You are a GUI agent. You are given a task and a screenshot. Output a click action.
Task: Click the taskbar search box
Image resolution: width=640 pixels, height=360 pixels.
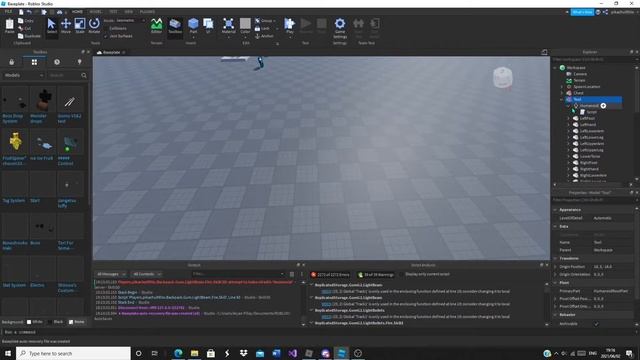pos(73,353)
